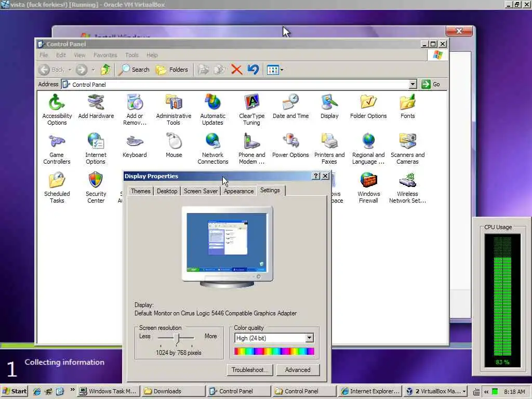Switch to Downloads taskbar button
The image size is (532, 399).
click(x=174, y=391)
